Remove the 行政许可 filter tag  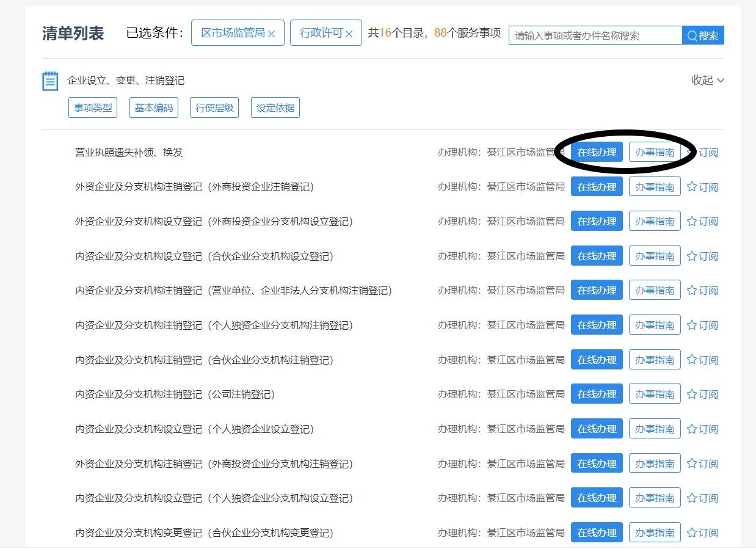[x=349, y=34]
